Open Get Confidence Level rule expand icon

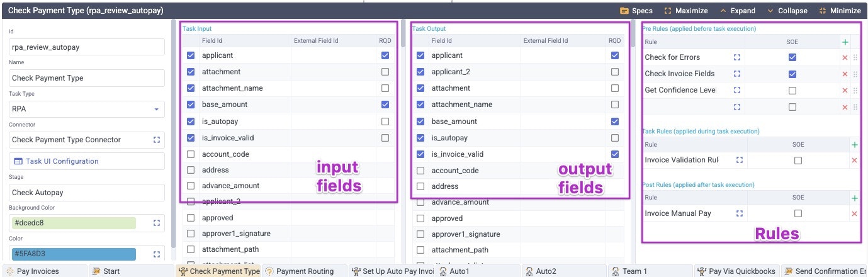(x=737, y=90)
